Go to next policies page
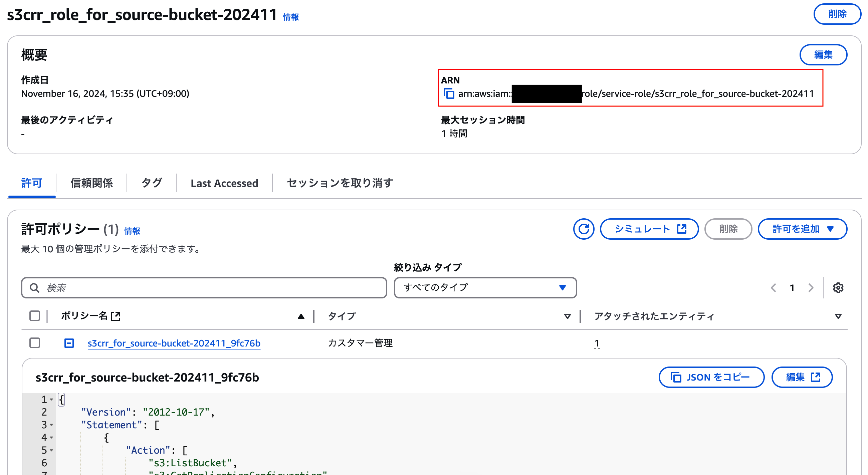 point(811,288)
